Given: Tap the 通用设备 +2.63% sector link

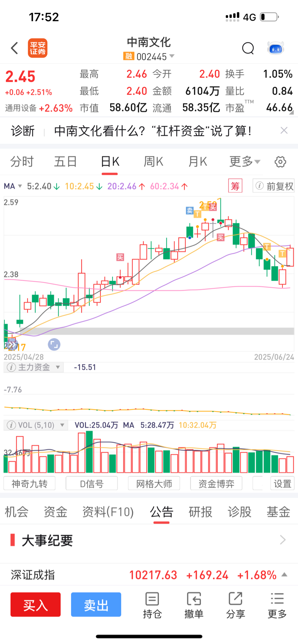Looking at the screenshot, I should (39, 108).
